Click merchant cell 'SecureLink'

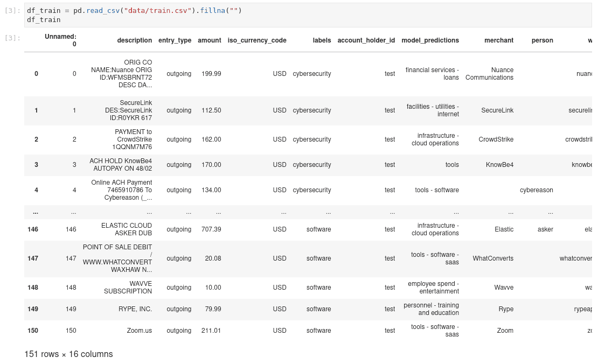coord(497,110)
